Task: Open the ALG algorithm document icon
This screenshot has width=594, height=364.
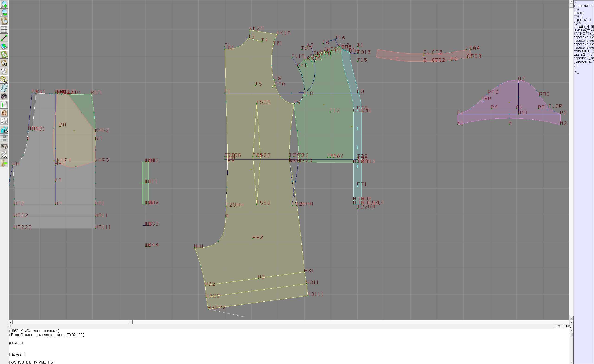Action: pos(4,155)
